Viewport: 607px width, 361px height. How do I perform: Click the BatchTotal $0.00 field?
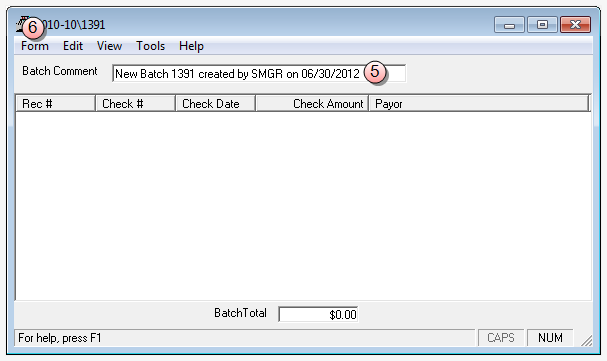point(318,314)
